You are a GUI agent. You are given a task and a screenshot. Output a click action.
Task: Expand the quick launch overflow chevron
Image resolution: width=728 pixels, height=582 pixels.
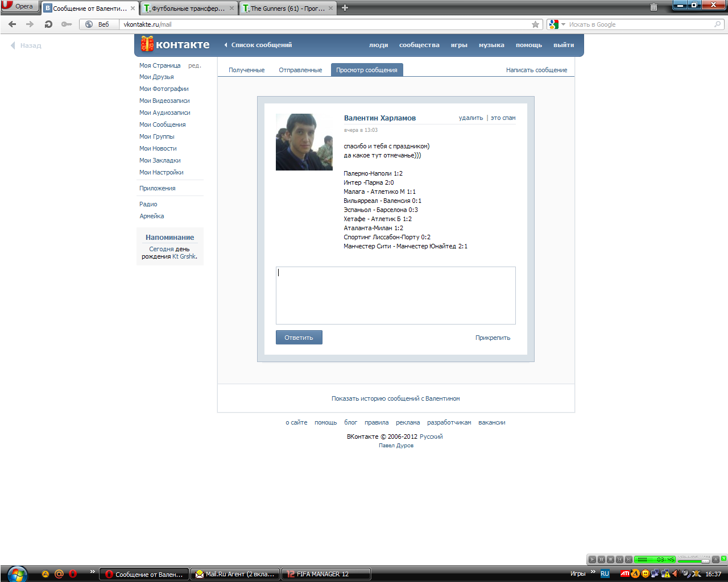[92, 572]
